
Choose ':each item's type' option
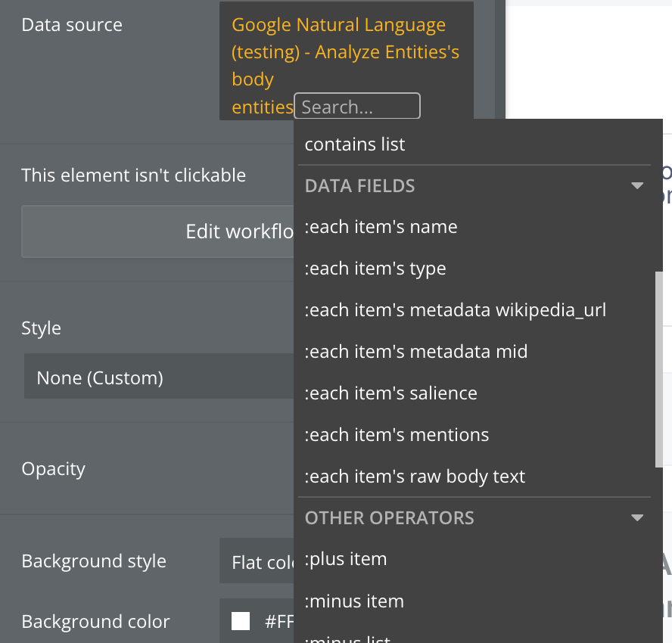tap(375, 269)
